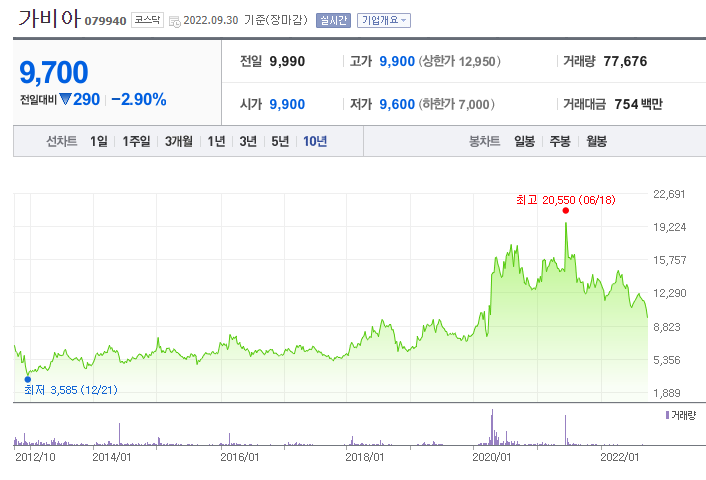Image resolution: width=706 pixels, height=480 pixels.
Task: Click the purple 거래량 legend marker
Action: (x=667, y=415)
